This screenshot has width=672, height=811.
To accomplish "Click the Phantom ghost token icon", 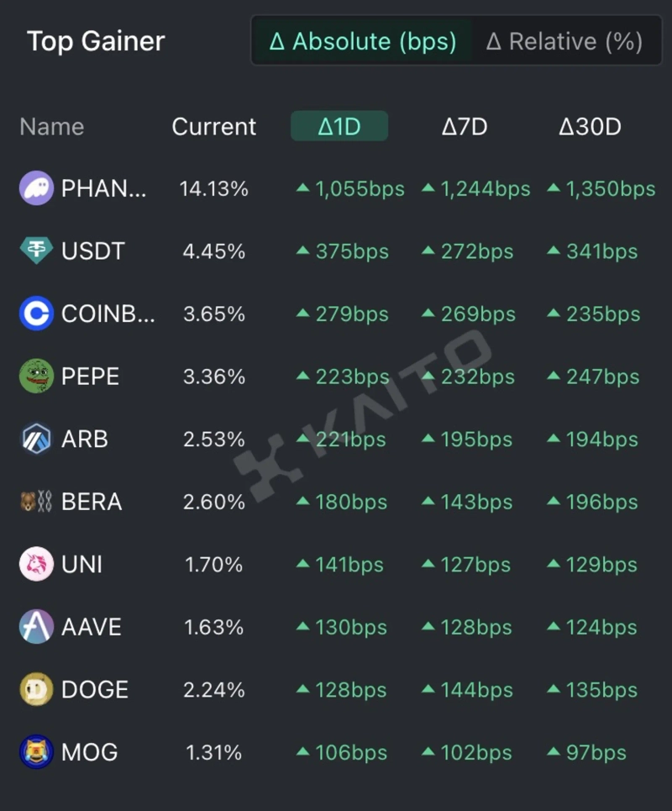I will pos(36,188).
